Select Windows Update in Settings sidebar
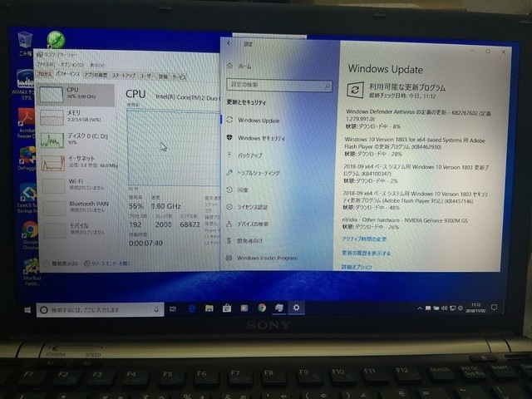 [x=259, y=121]
